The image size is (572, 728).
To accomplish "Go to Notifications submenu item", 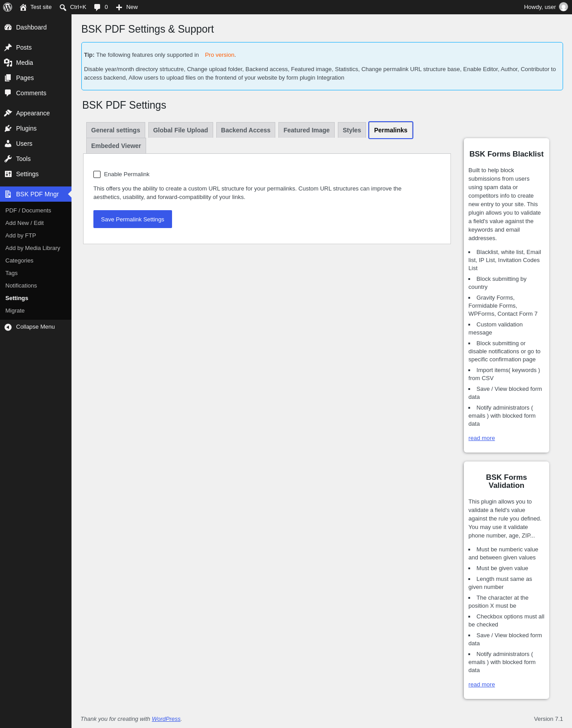I will pos(21,286).
